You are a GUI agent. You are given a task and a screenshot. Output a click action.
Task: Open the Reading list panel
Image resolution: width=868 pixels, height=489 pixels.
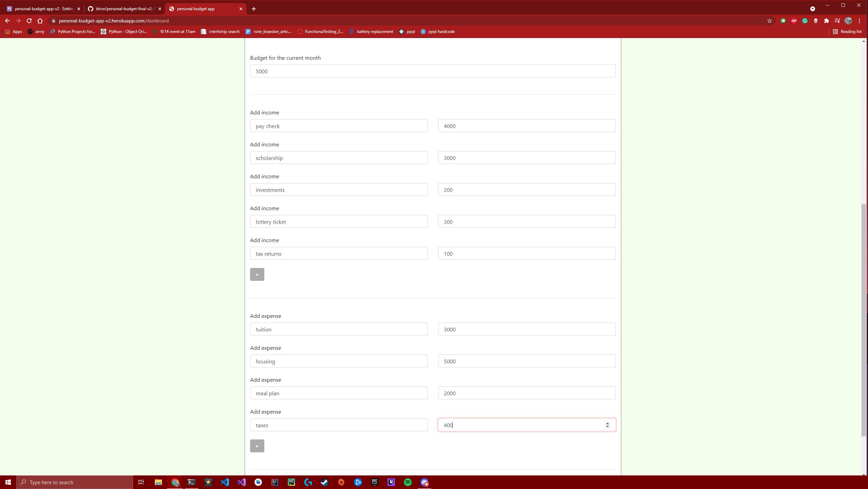847,32
